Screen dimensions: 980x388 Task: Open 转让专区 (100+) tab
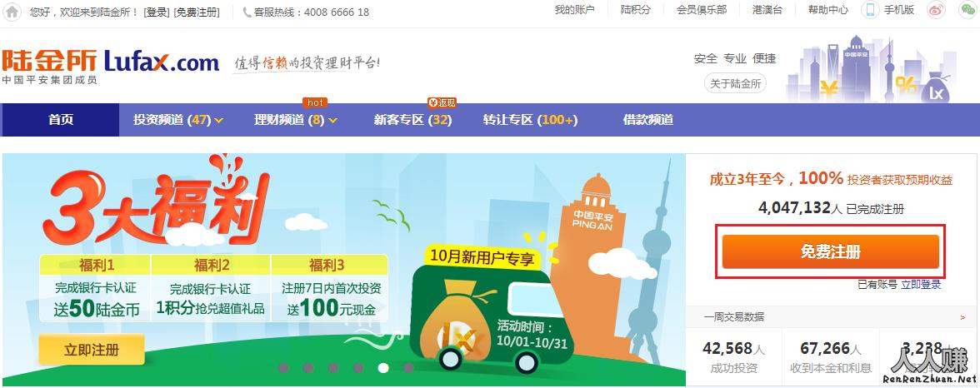[x=530, y=120]
